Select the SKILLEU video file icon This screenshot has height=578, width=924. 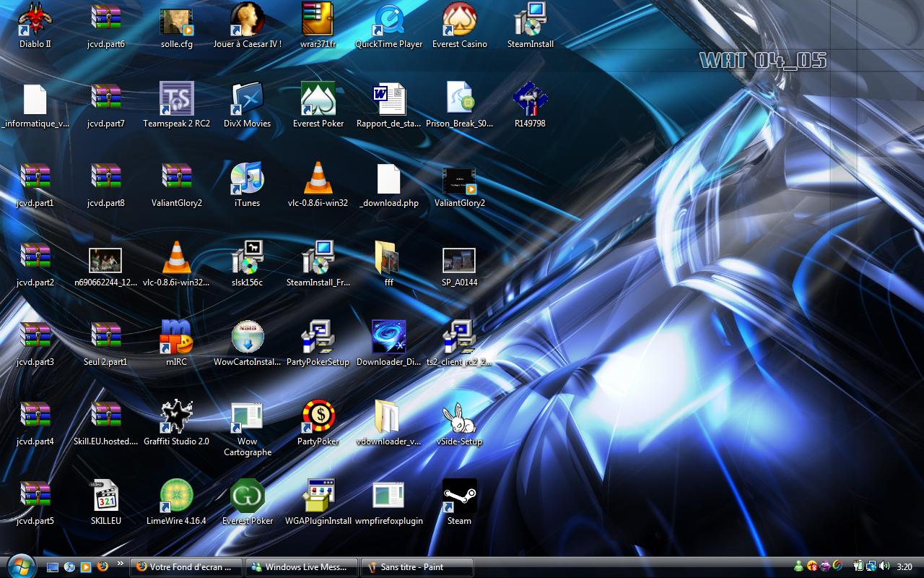tap(105, 496)
